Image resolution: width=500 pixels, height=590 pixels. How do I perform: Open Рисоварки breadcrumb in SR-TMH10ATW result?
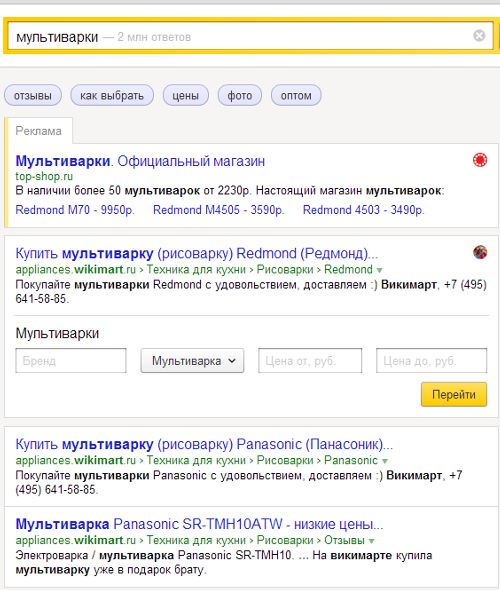(x=285, y=541)
